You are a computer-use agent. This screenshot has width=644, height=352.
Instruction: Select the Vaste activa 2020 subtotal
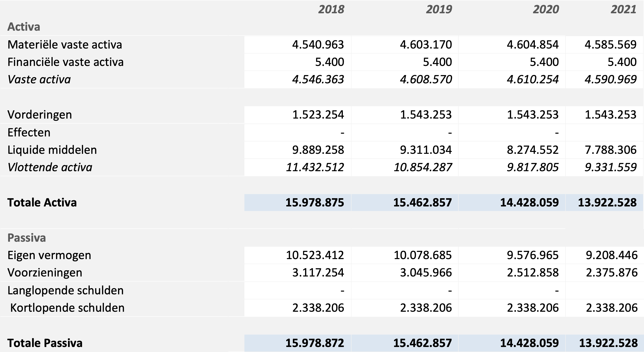click(x=533, y=79)
